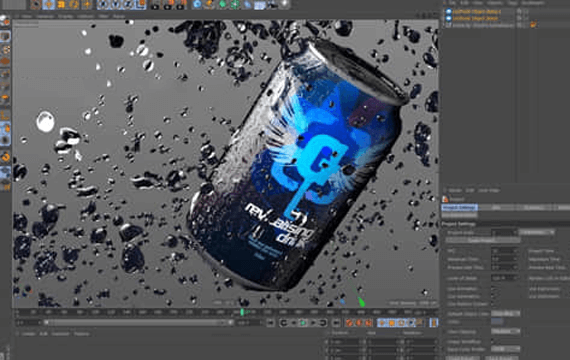Click the Play Forwards button in the timeline
The width and height of the screenshot is (570, 360).
point(303,323)
